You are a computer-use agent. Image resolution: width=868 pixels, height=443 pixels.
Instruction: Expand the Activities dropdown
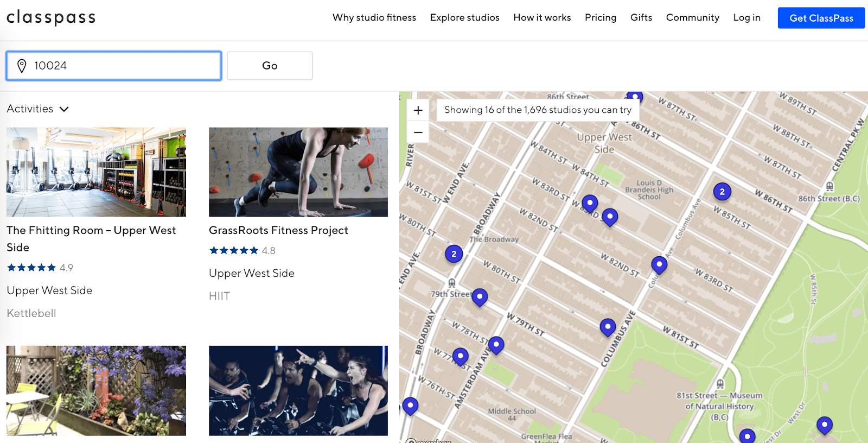(38, 109)
